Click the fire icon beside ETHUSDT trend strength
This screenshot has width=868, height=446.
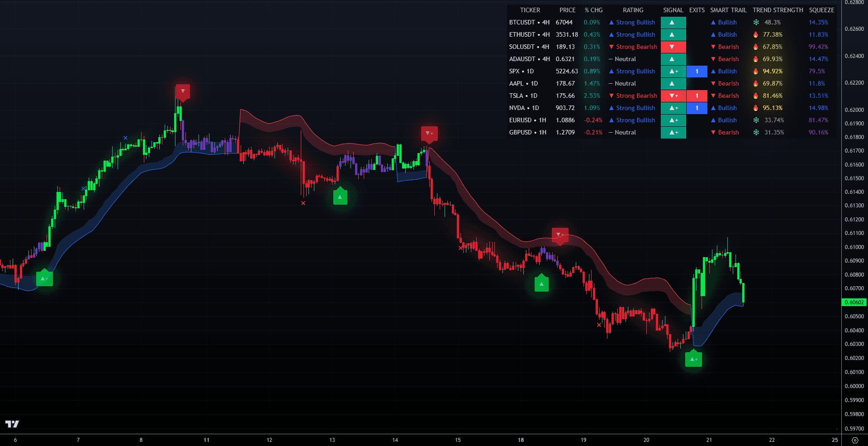756,34
